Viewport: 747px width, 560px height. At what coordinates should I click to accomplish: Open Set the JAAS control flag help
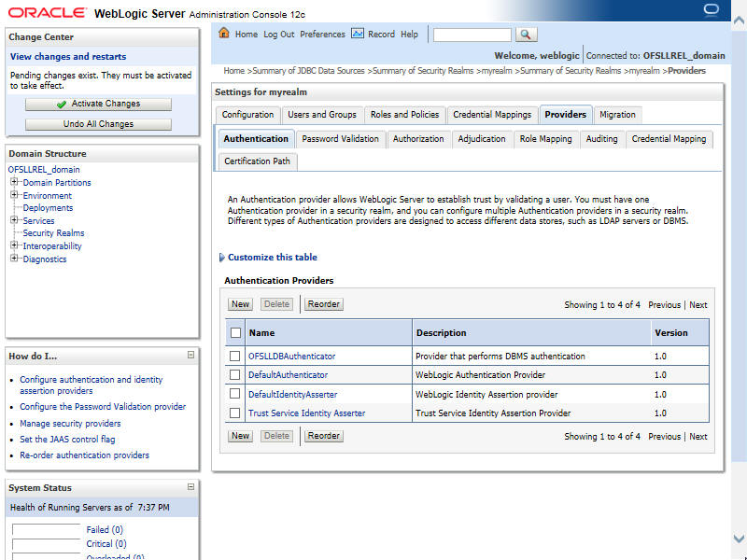[67, 440]
